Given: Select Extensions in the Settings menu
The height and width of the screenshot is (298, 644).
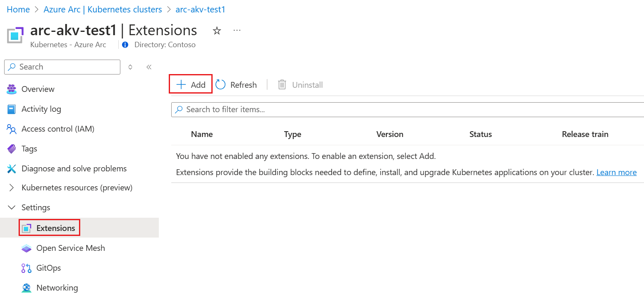Looking at the screenshot, I should [x=55, y=228].
